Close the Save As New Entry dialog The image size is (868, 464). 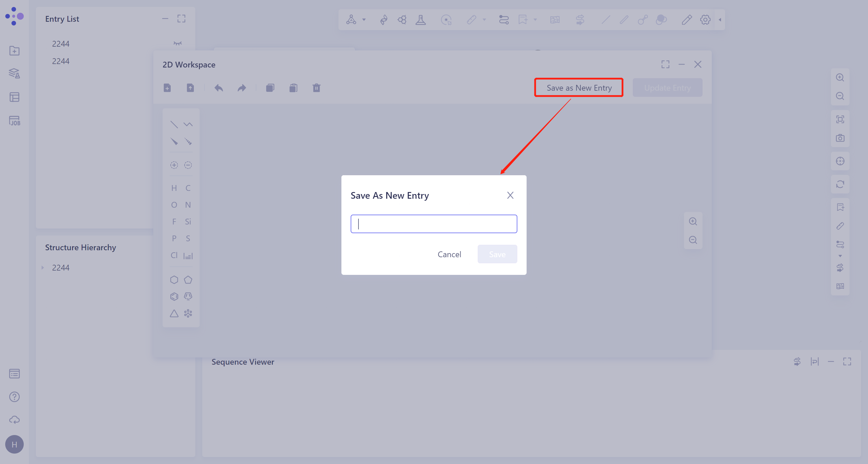click(x=510, y=195)
